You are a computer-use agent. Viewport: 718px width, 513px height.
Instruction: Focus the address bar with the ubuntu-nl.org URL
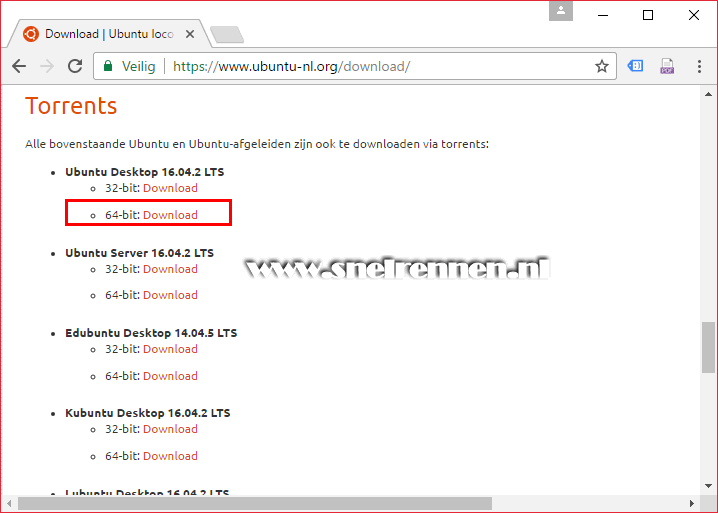click(354, 66)
